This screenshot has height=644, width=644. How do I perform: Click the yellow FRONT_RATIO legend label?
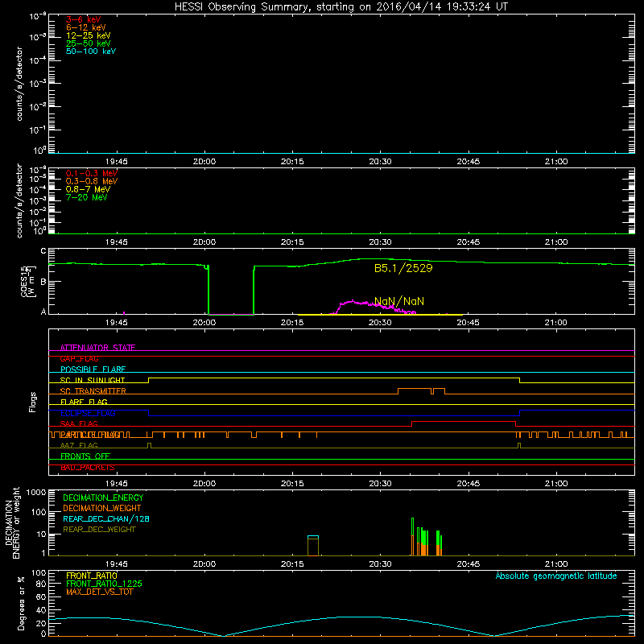[x=92, y=576]
